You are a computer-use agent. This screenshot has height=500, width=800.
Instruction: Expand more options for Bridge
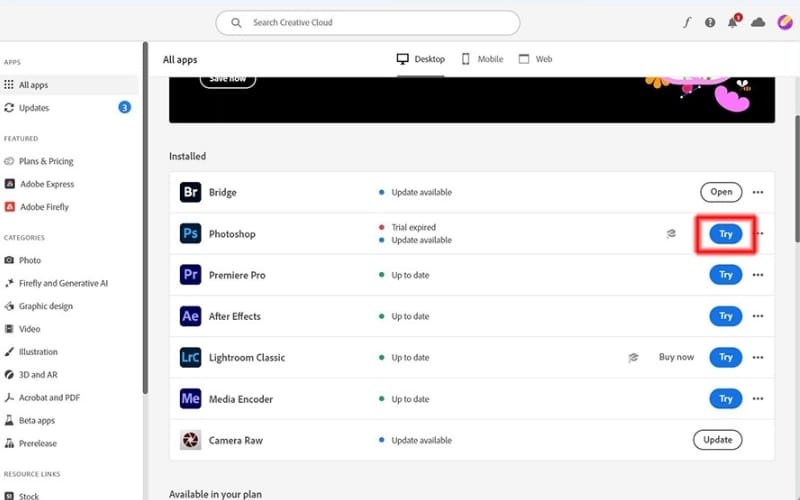[758, 192]
